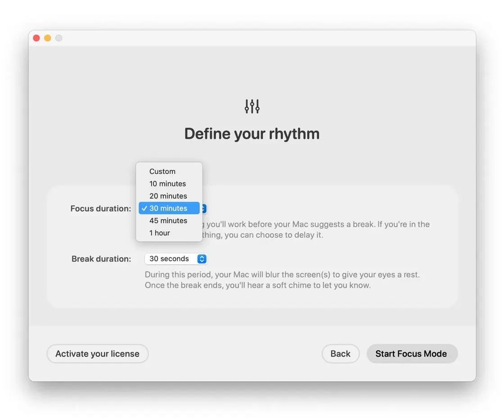504x420 pixels.
Task: Set focus duration to 1 hour
Action: pos(169,233)
